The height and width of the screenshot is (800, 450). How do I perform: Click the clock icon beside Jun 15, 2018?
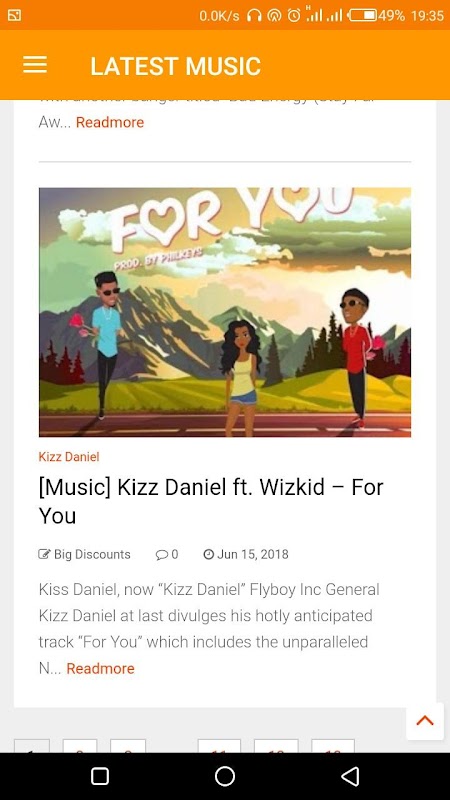pyautogui.click(x=208, y=554)
